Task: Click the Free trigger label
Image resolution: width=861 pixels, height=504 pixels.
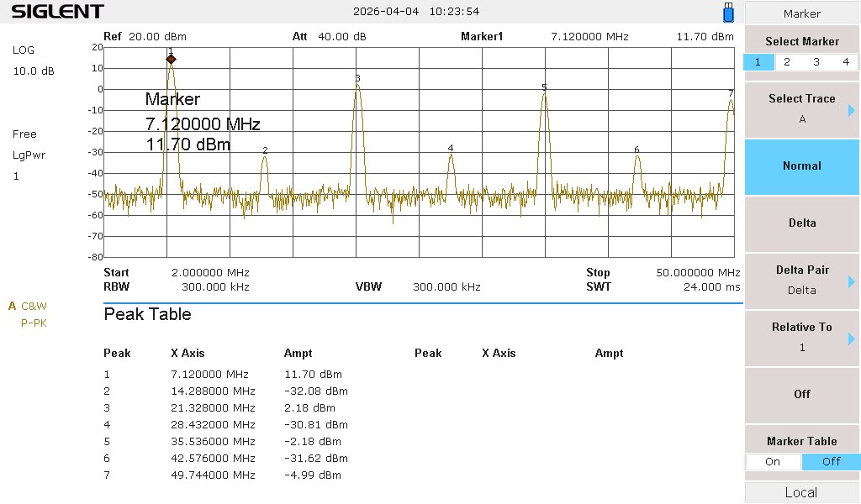Action: (x=24, y=134)
